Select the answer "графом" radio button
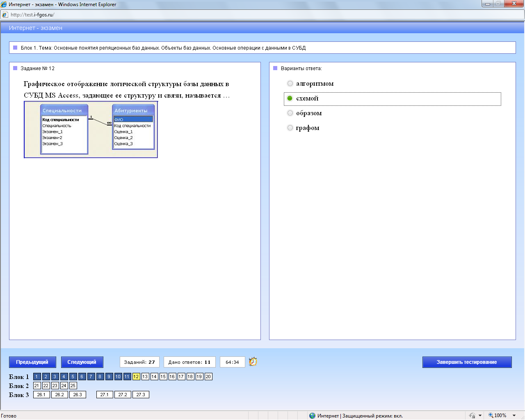This screenshot has width=525, height=420. point(290,128)
